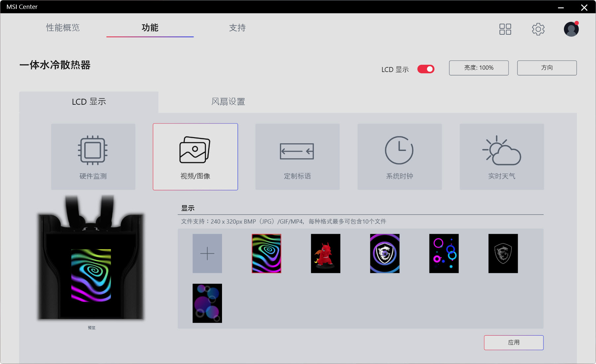The width and height of the screenshot is (596, 364).
Task: Open the feature layout grid icon
Action: coord(505,29)
